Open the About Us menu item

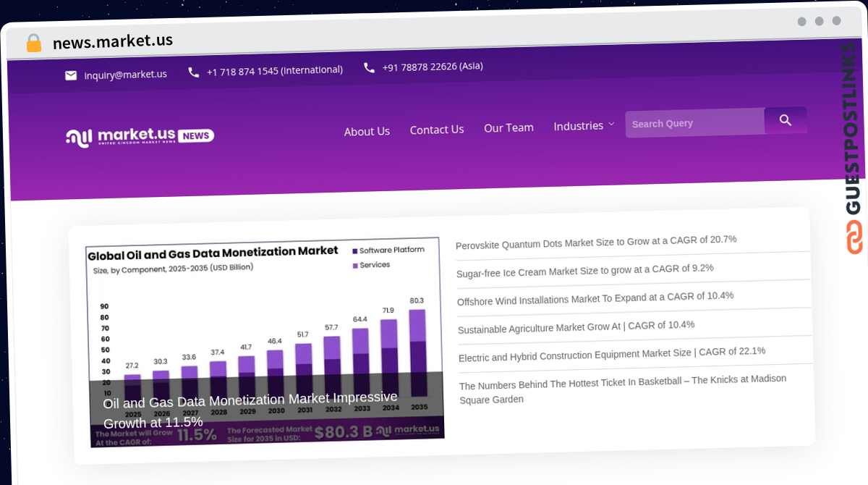pyautogui.click(x=367, y=131)
